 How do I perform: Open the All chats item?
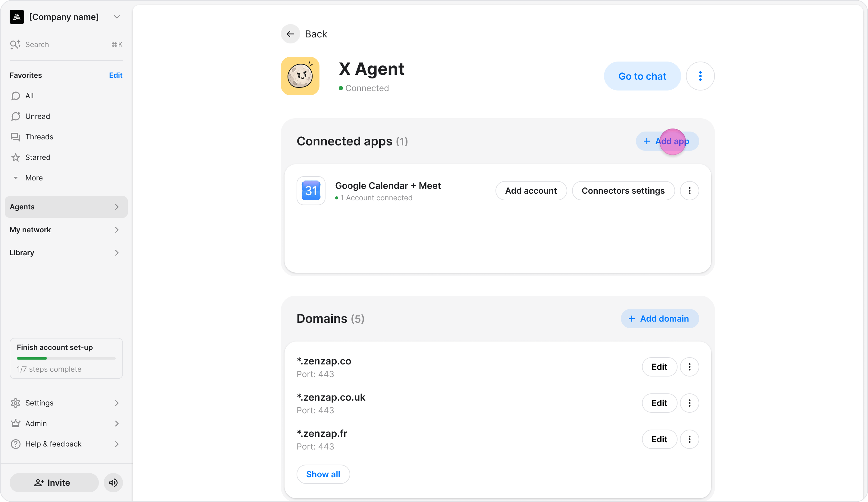coord(66,96)
